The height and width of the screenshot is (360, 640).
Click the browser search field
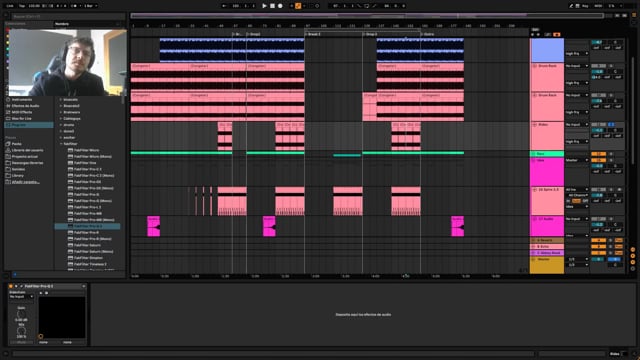(x=69, y=16)
